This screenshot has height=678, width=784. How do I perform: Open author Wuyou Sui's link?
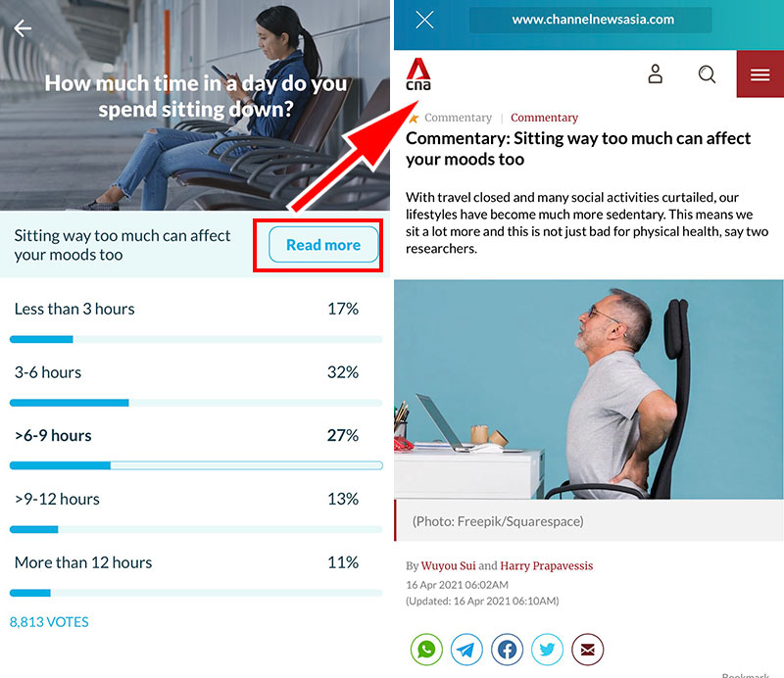pos(448,565)
